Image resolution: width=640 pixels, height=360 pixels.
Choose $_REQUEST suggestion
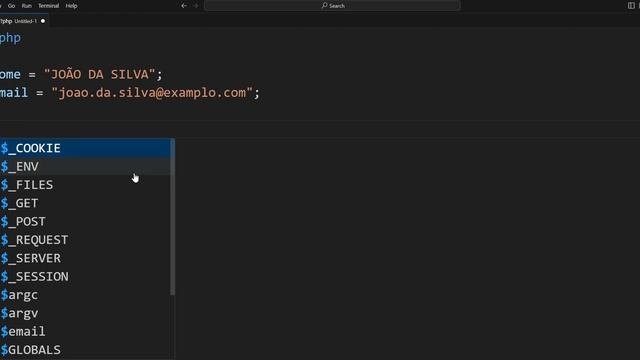click(x=85, y=240)
